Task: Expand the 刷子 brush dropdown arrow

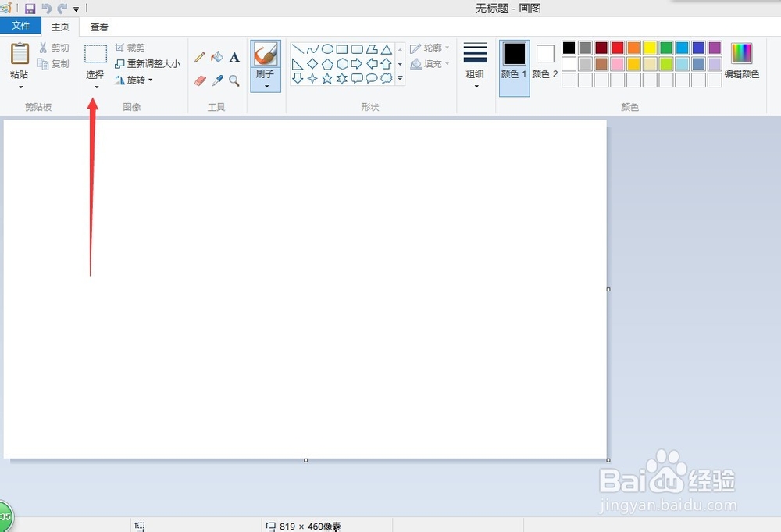Action: (x=266, y=86)
